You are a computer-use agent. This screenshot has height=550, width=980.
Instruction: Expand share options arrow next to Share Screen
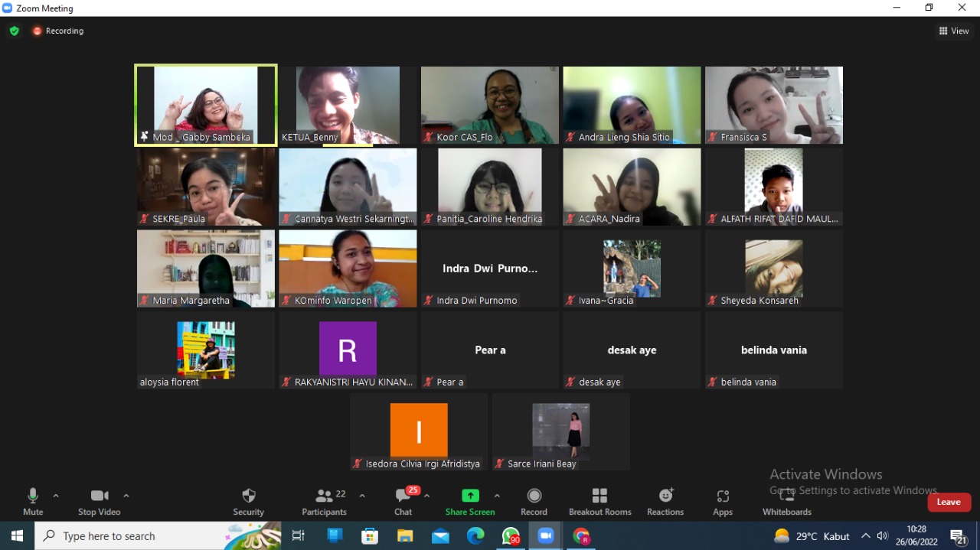pos(497,496)
